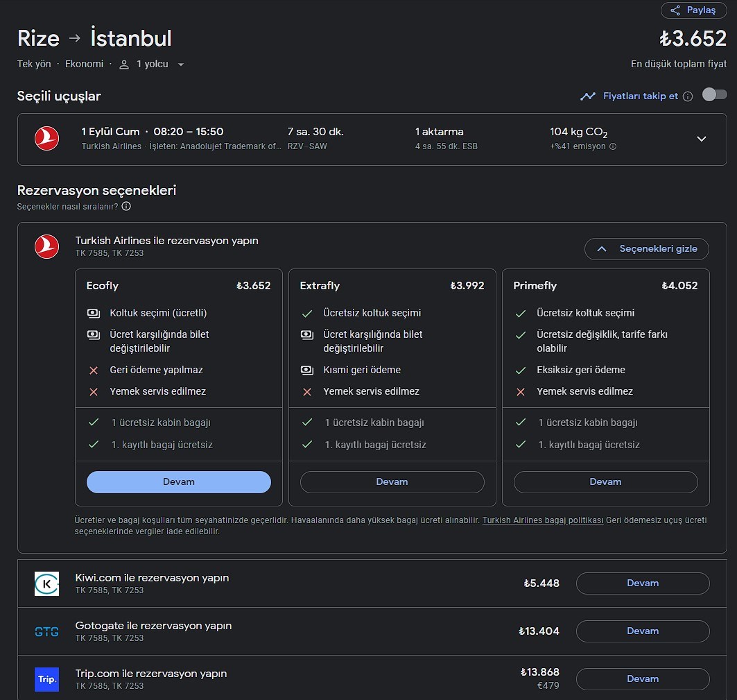The height and width of the screenshot is (700, 737).
Task: Click Primefly checkmark beside Ücretsiz koltuk seçimi
Action: 520,314
